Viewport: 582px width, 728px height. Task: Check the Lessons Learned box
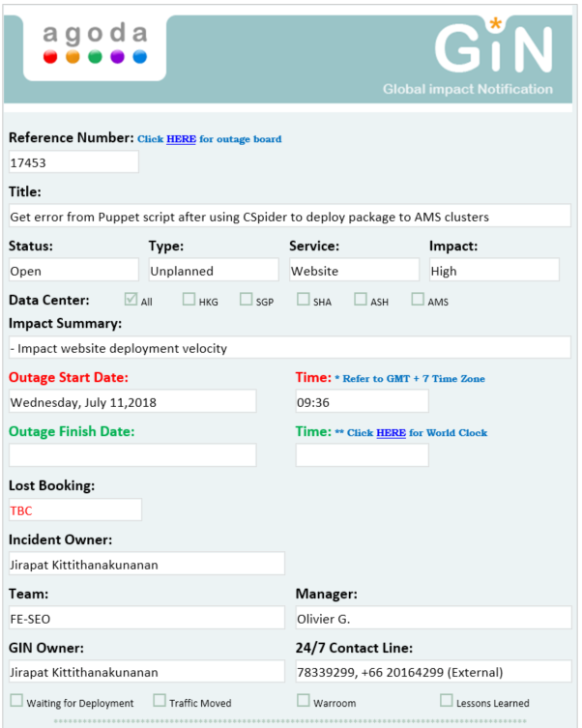pyautogui.click(x=447, y=700)
